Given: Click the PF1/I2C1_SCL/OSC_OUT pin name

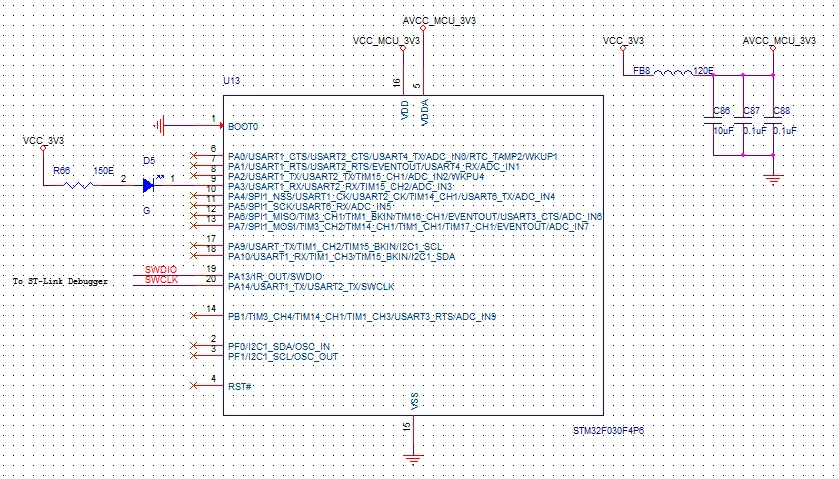Looking at the screenshot, I should [x=283, y=356].
